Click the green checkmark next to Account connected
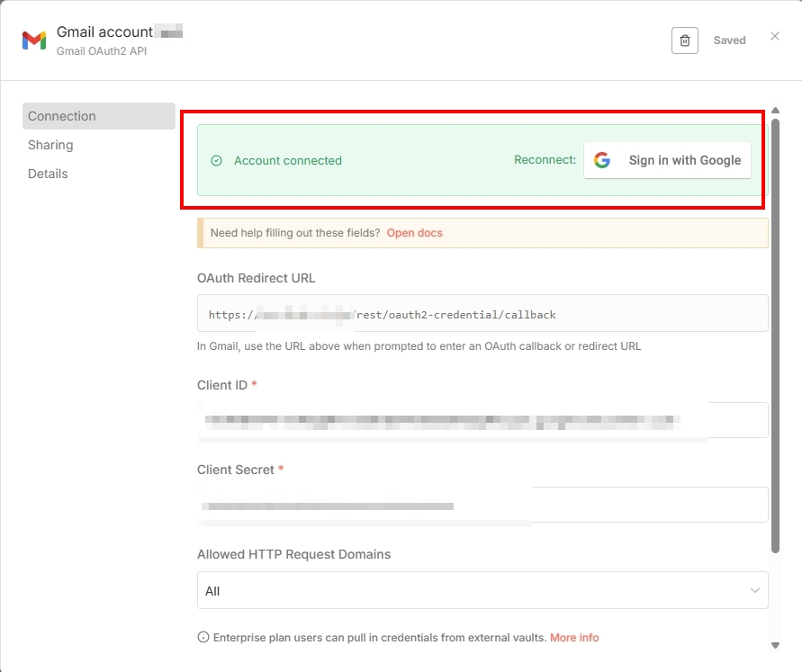Viewport: 802px width, 672px height. coord(216,160)
